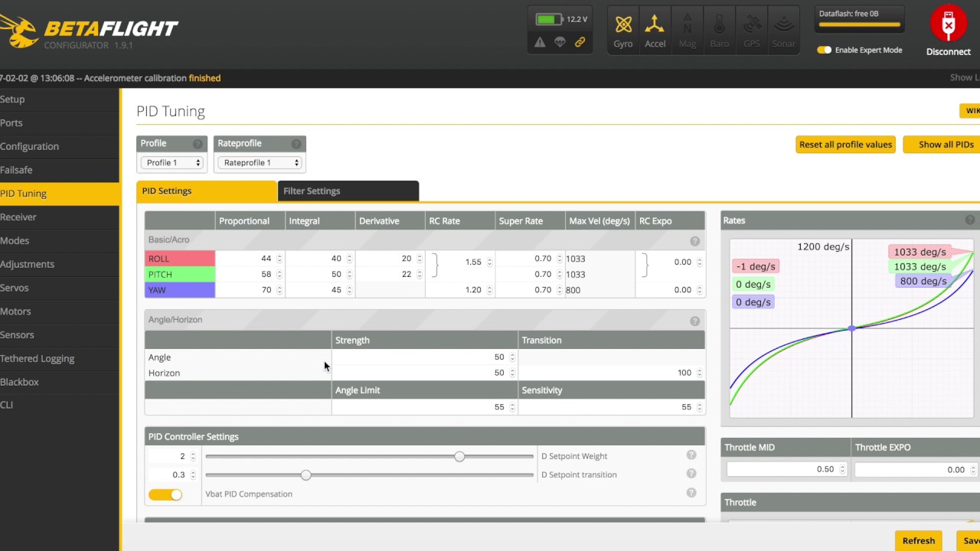The image size is (980, 551).
Task: Open the Profile 1 dropdown
Action: (171, 162)
